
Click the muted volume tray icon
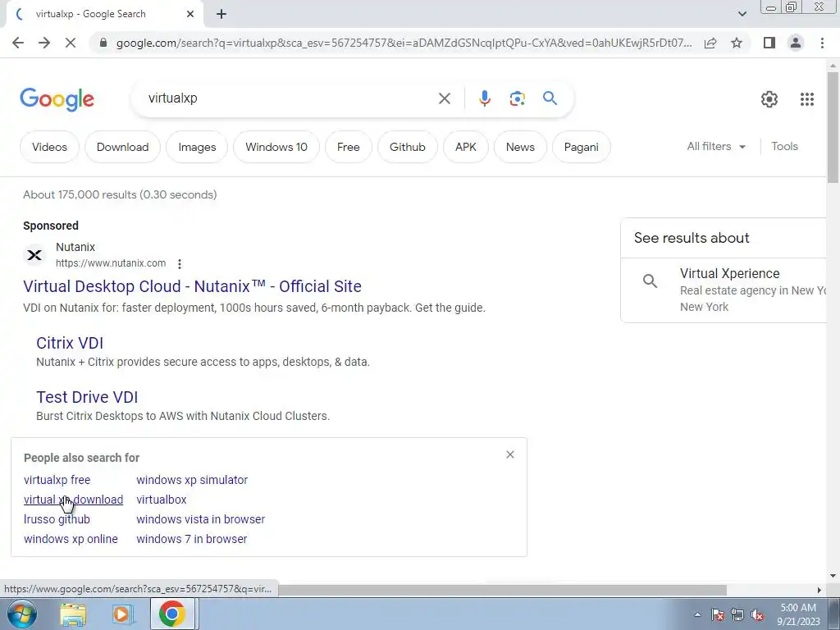757,614
